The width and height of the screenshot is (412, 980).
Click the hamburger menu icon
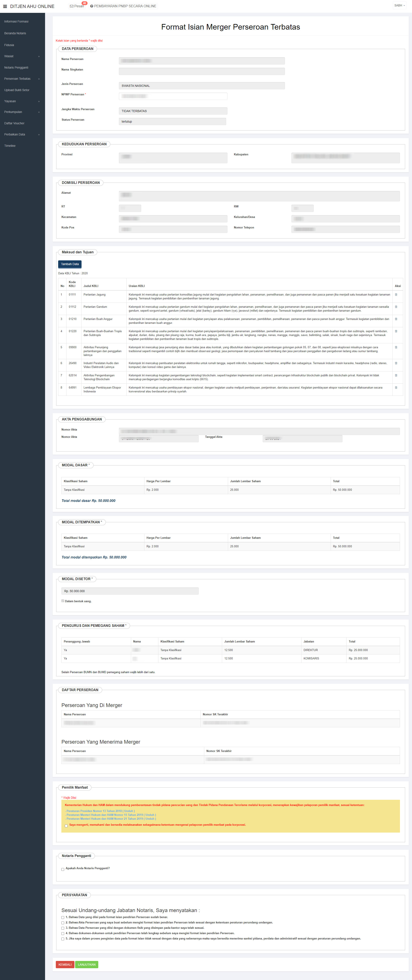pyautogui.click(x=5, y=6)
